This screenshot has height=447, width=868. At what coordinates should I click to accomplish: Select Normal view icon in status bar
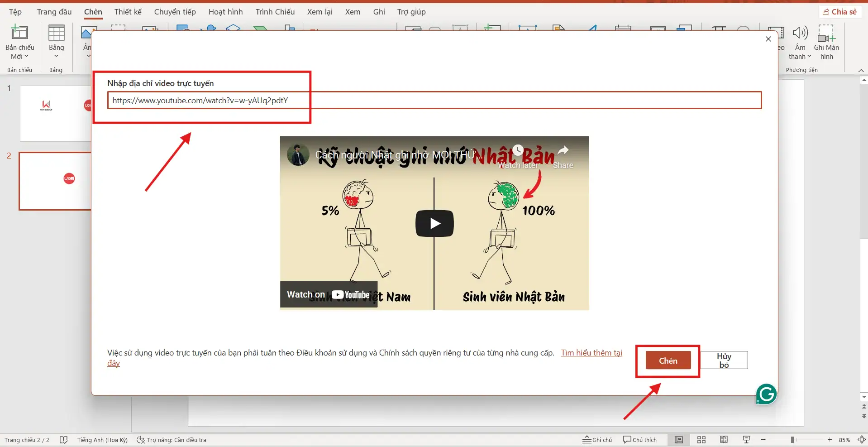click(679, 439)
